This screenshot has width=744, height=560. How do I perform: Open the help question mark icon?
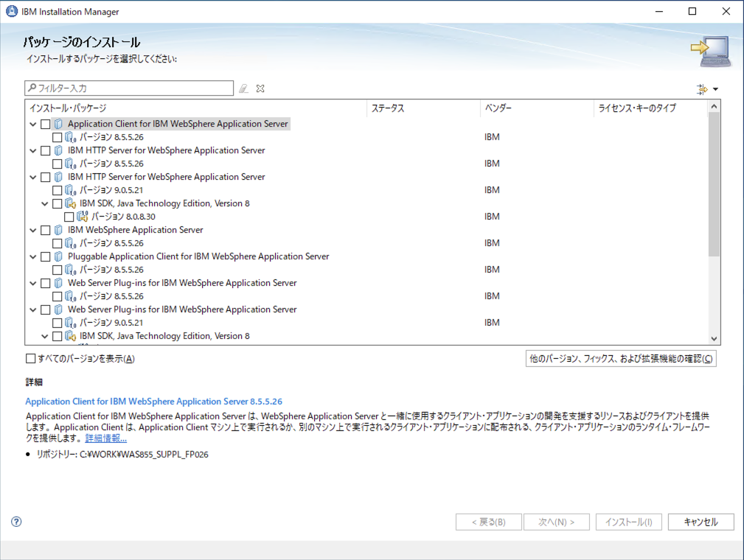pos(16,522)
